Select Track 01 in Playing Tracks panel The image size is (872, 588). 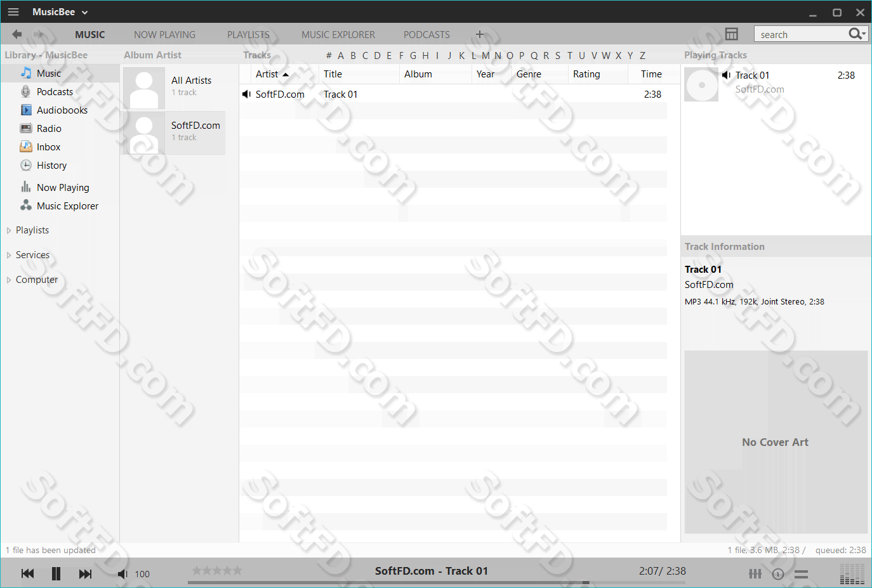click(776, 82)
